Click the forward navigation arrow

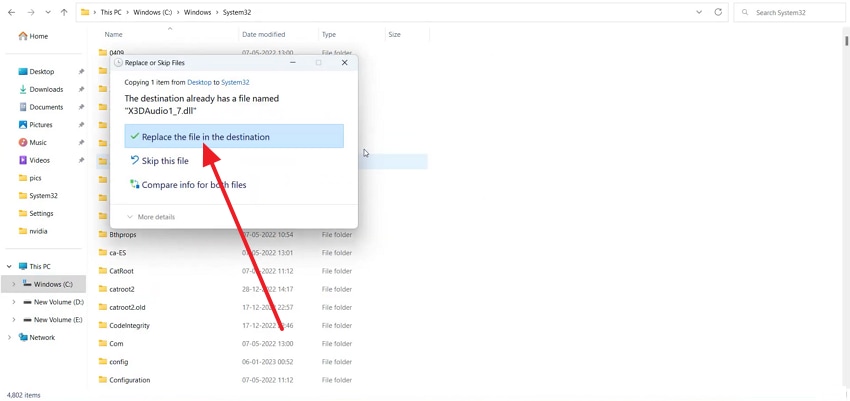coord(30,12)
